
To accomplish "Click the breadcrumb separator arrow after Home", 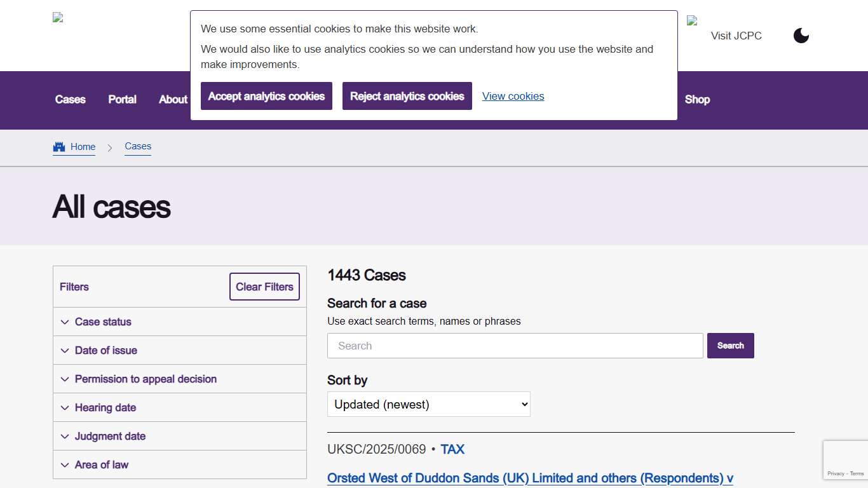I will 109,147.
